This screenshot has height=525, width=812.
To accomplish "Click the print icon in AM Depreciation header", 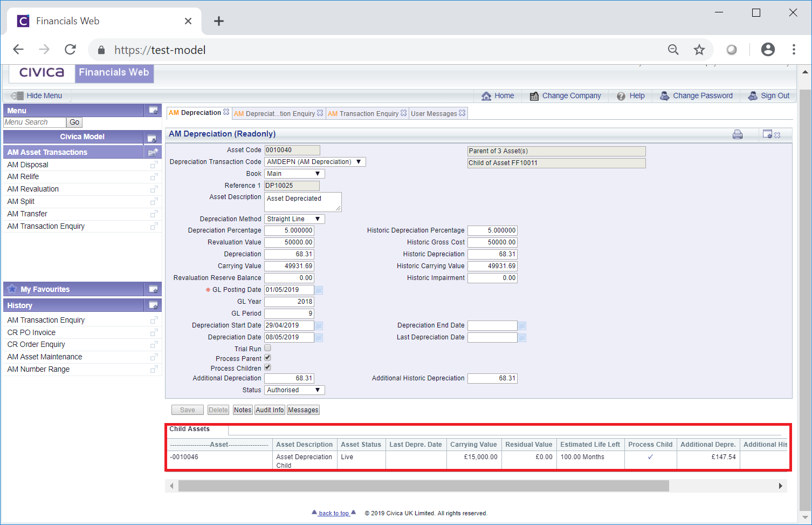I will 738,134.
